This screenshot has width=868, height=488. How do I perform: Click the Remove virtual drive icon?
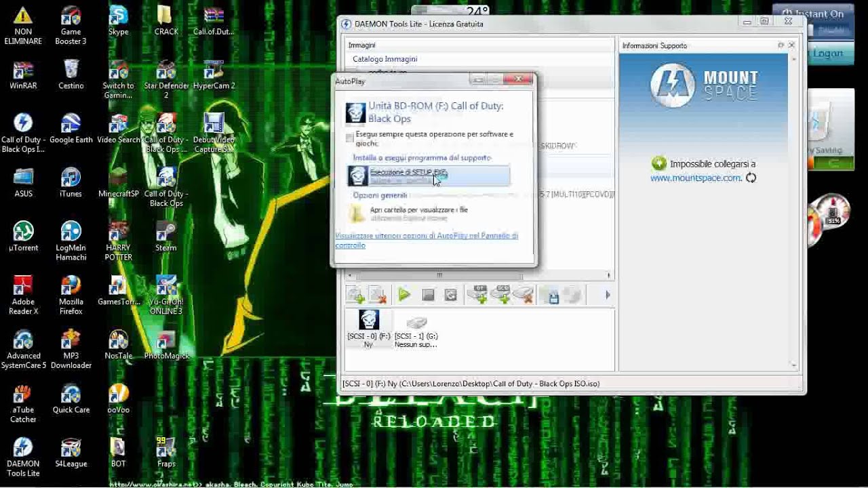coord(523,294)
